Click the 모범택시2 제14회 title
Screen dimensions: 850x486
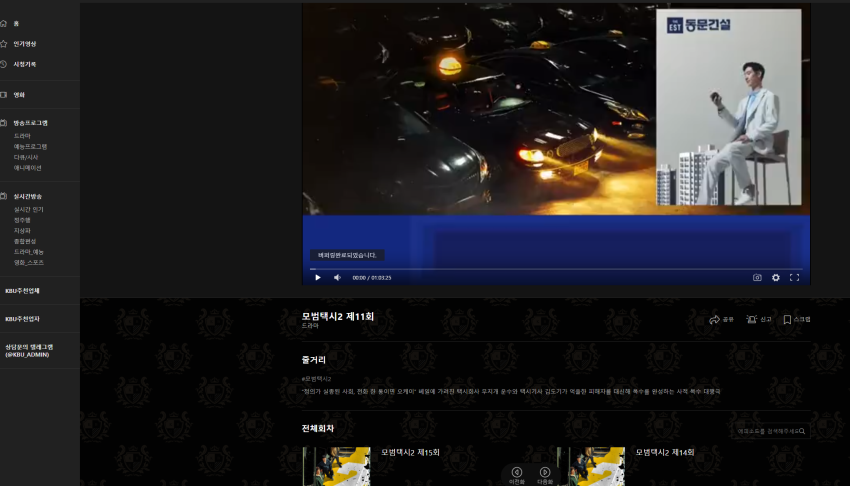(665, 452)
